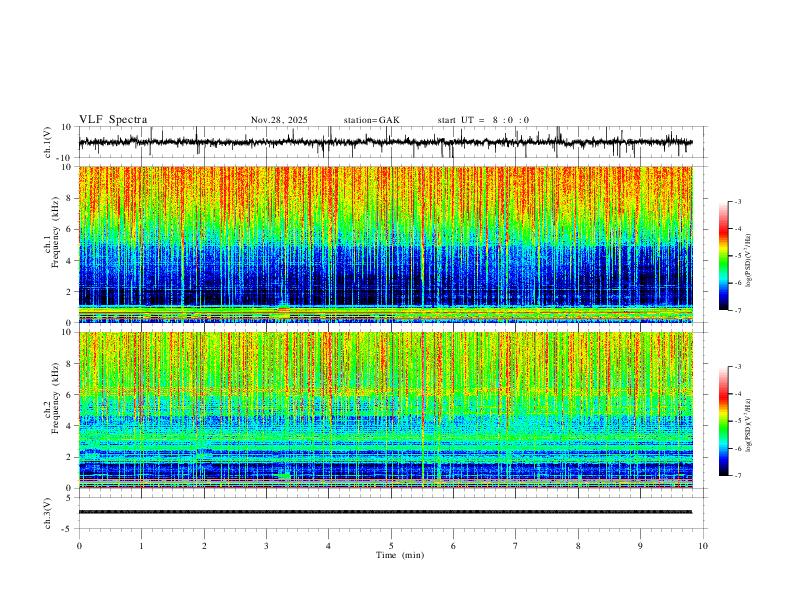Click time-axis tick label "7"
The width and height of the screenshot is (792, 612).
(x=516, y=546)
